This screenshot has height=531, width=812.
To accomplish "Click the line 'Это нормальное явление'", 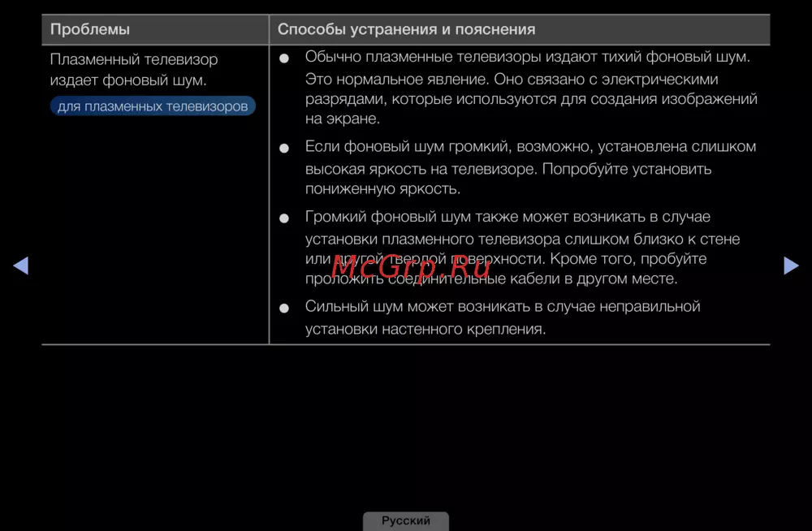I will click(x=512, y=80).
